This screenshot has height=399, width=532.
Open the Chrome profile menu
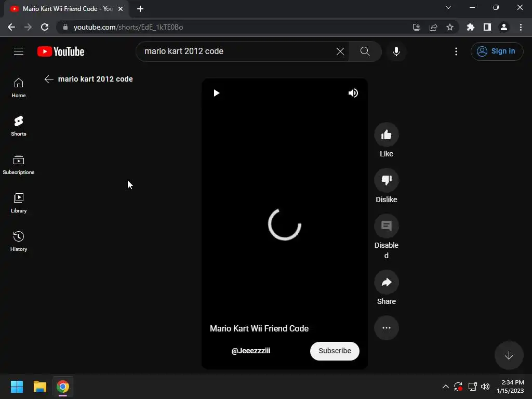[x=503, y=27]
